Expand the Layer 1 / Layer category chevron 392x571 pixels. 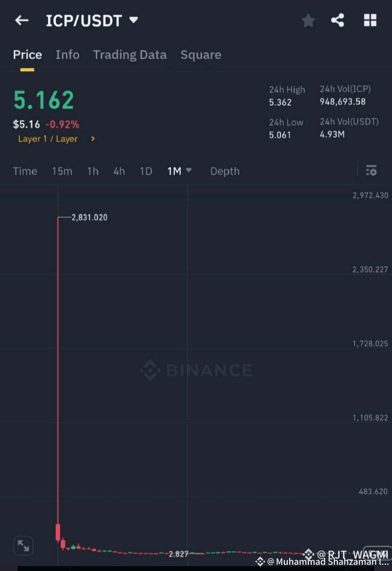(x=93, y=139)
